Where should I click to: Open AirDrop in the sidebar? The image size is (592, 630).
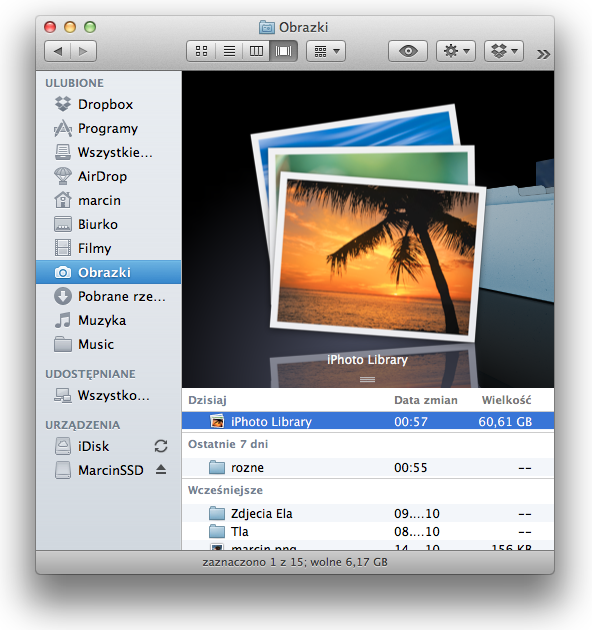(109, 176)
